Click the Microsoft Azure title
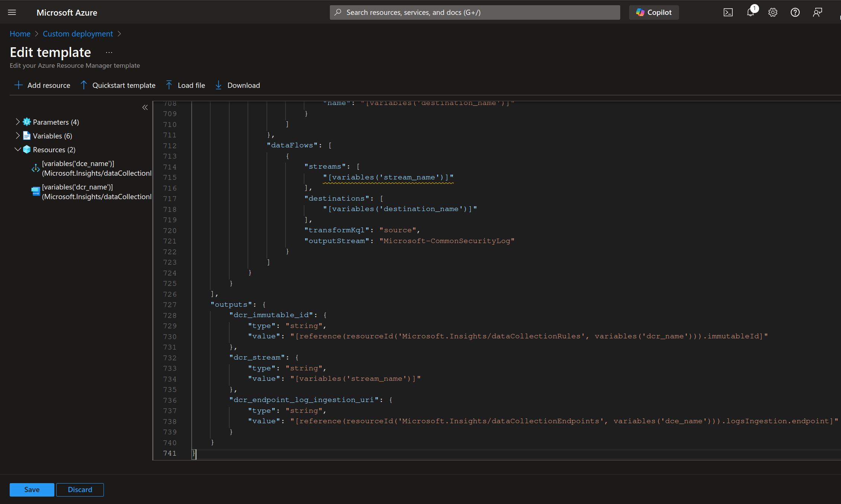Screen dimensions: 841x504 click(67, 12)
